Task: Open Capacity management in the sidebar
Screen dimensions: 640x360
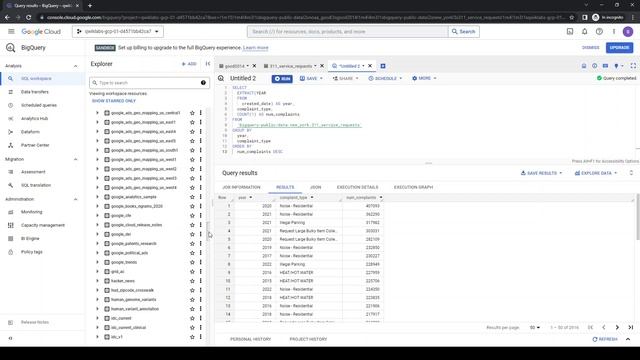Action: click(43, 225)
